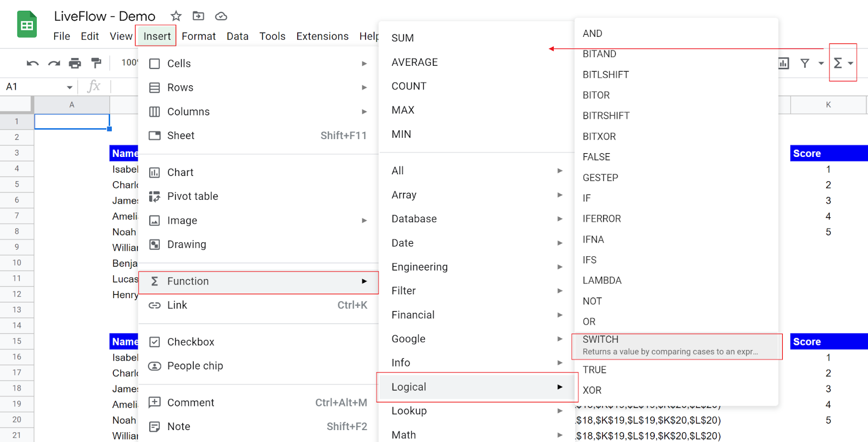Select the BITXOR logical function
This screenshot has width=868, height=442.
coord(676,136)
